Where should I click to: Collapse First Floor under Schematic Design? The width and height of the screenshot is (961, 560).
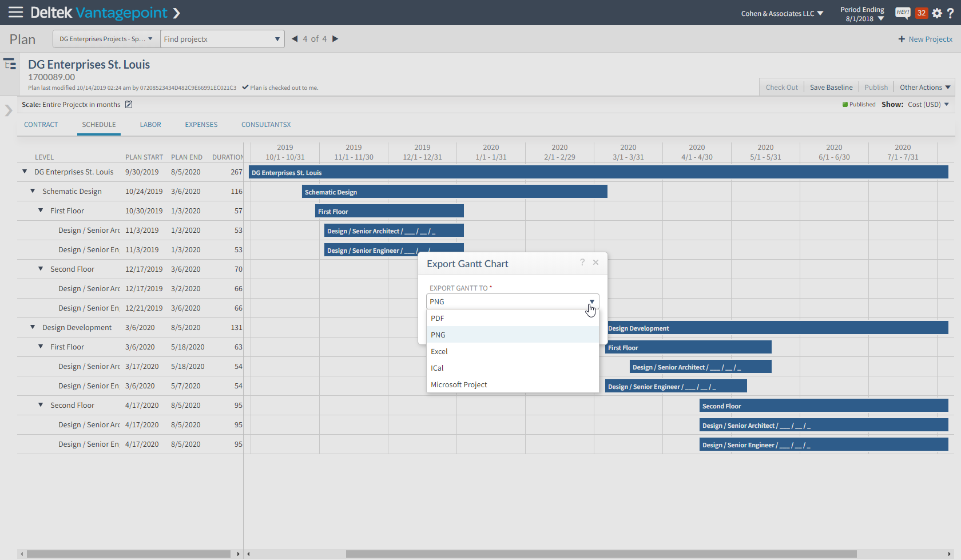coord(41,211)
